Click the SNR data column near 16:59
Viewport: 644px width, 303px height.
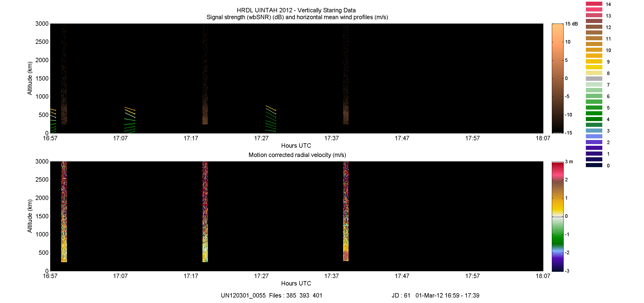64,74
